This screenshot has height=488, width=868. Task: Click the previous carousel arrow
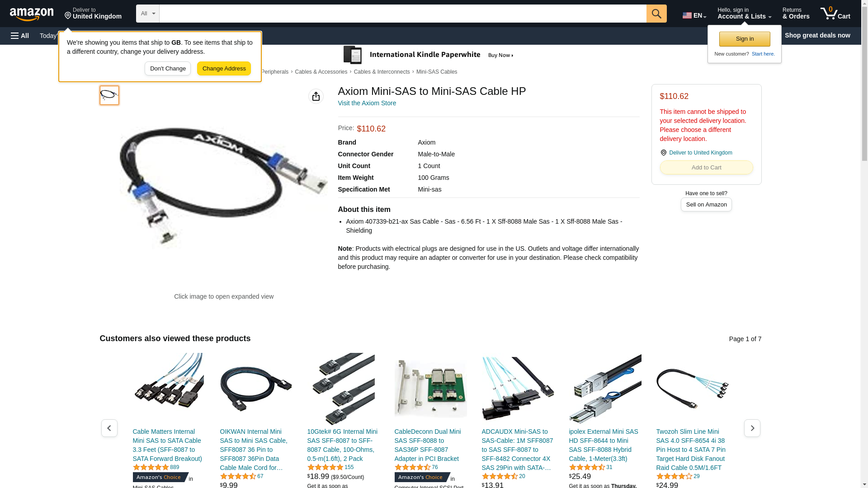109,428
